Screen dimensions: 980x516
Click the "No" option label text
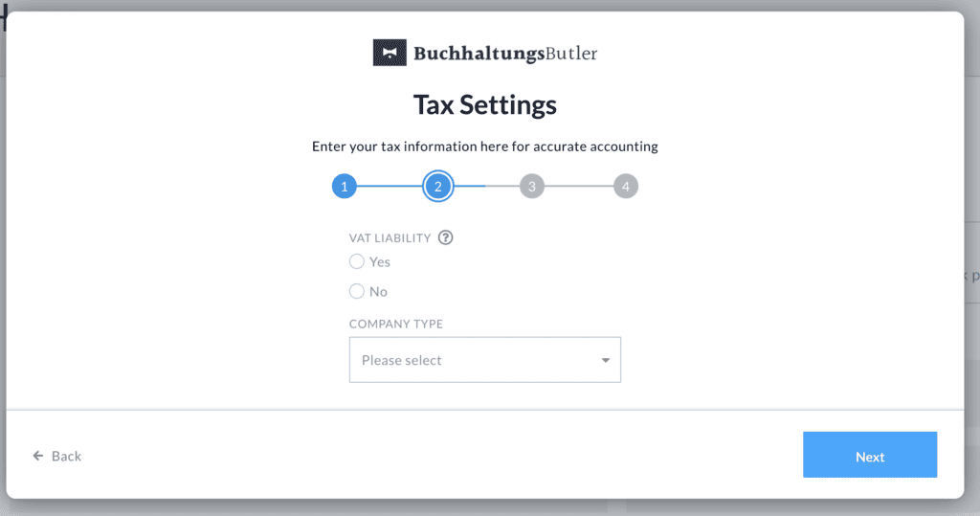[378, 291]
